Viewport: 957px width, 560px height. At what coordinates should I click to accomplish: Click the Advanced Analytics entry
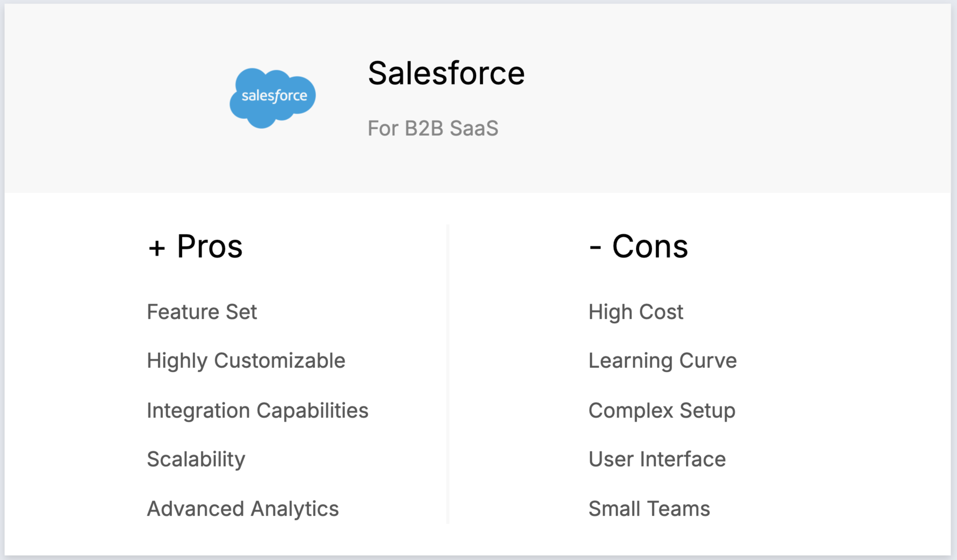pos(243,509)
